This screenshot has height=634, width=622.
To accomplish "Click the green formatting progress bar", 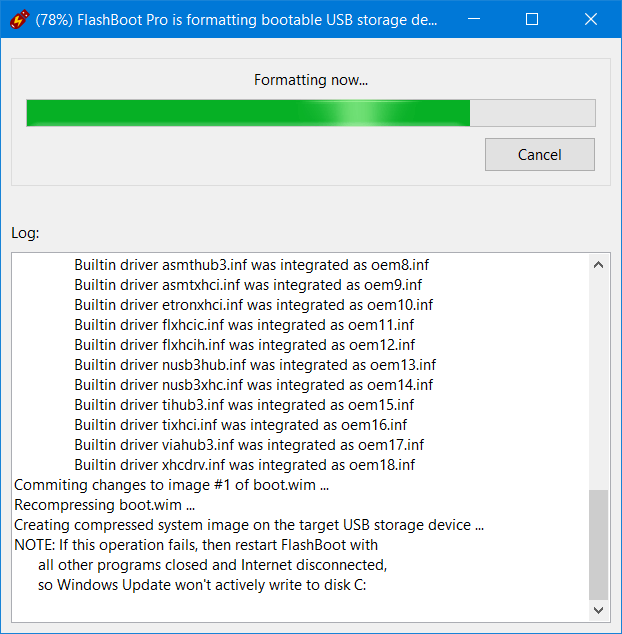I will tap(311, 113).
